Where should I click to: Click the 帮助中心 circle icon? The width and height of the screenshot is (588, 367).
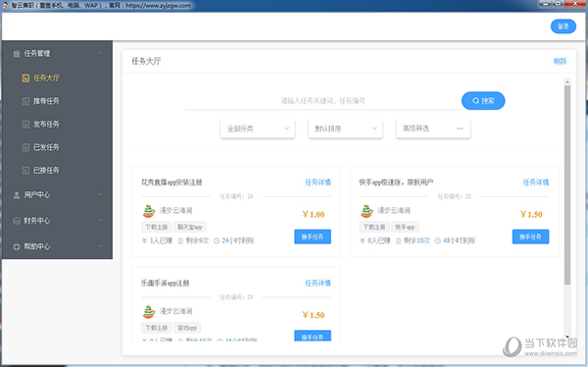16,247
